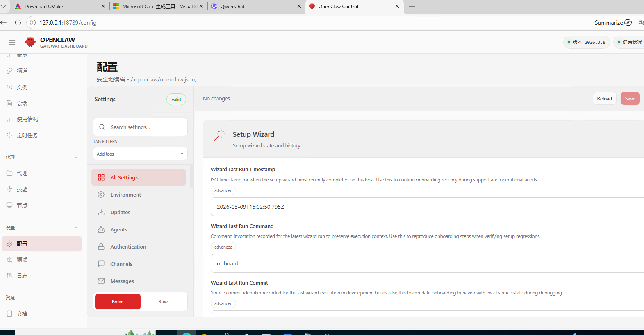Open the 技能 skills sidebar item
This screenshot has width=644, height=335.
tap(22, 189)
